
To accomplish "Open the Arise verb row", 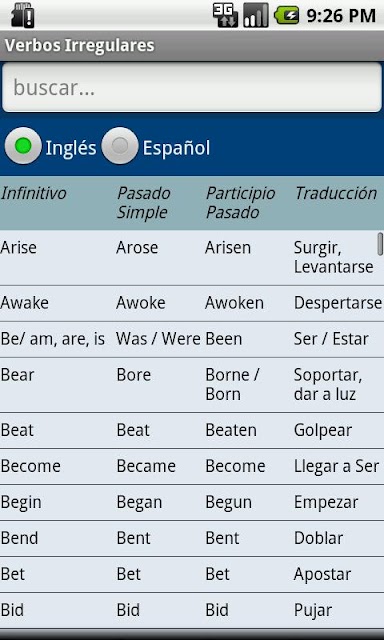I will pos(192,258).
